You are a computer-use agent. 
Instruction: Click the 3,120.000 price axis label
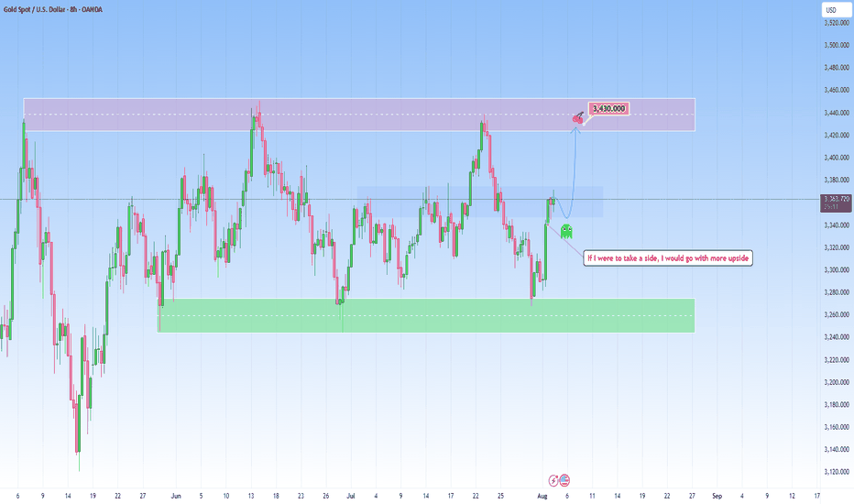pos(837,472)
